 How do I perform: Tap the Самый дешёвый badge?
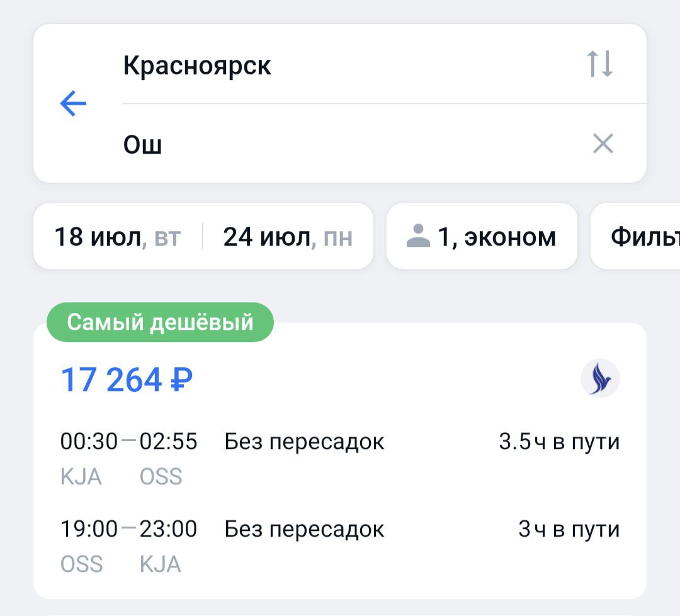tap(160, 322)
